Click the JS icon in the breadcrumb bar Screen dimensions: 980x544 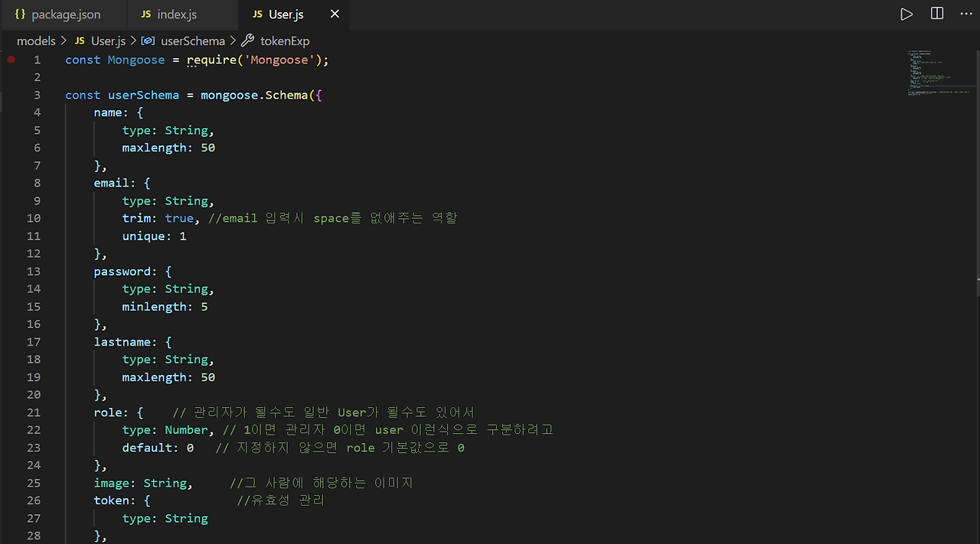(80, 41)
